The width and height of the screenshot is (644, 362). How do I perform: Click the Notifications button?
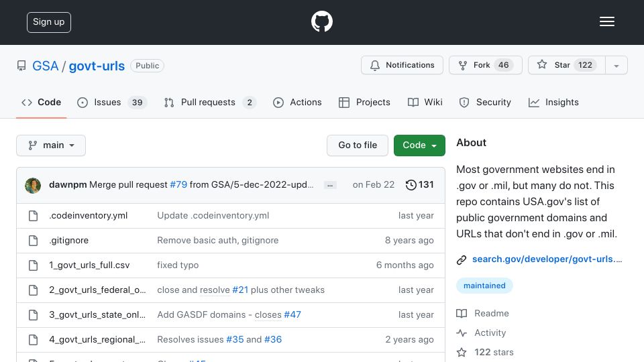[x=402, y=65]
